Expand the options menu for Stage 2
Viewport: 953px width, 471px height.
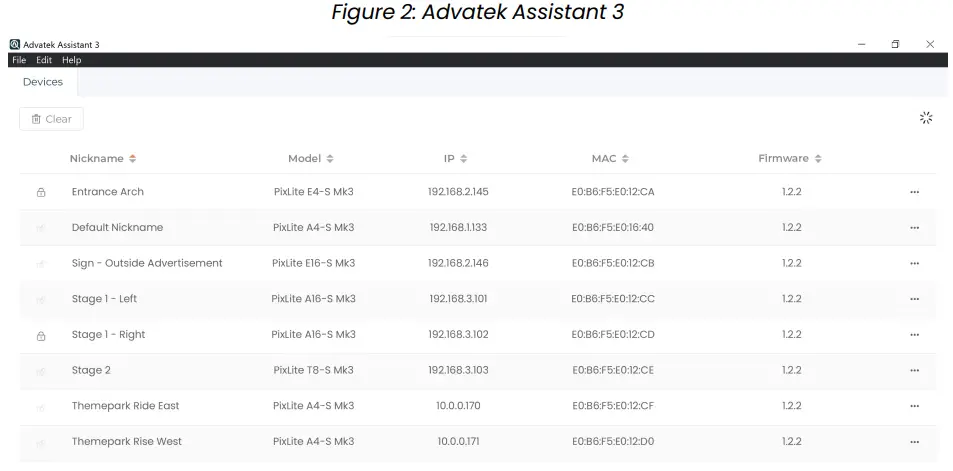(914, 371)
